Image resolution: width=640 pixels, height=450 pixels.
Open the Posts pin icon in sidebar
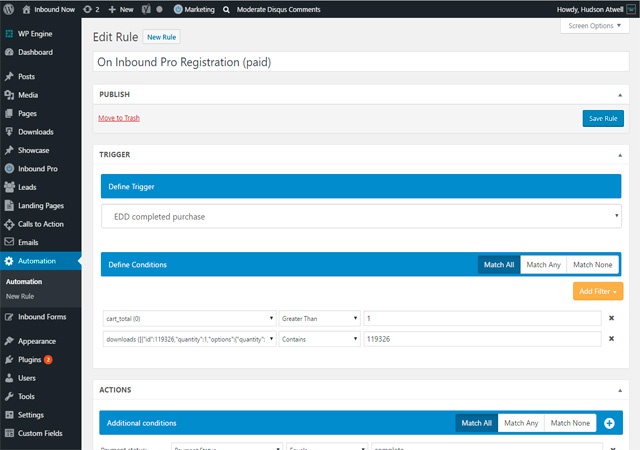pos(9,76)
